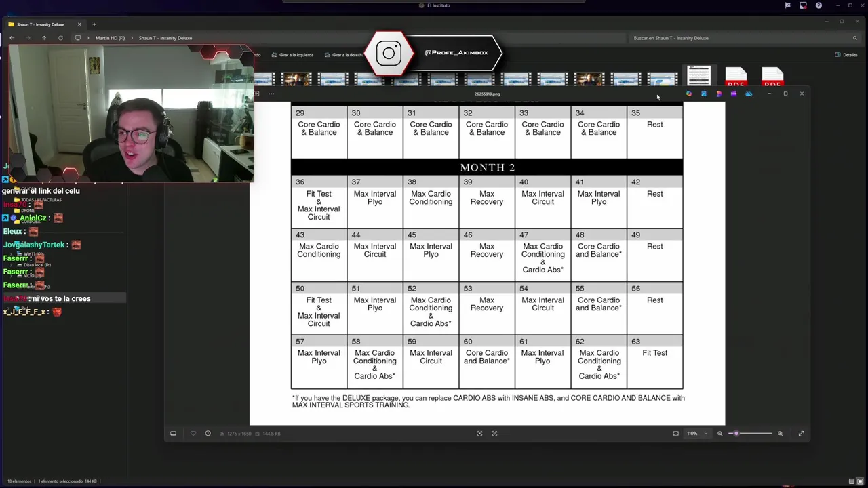Refresh the File Explorer folder

tap(60, 38)
